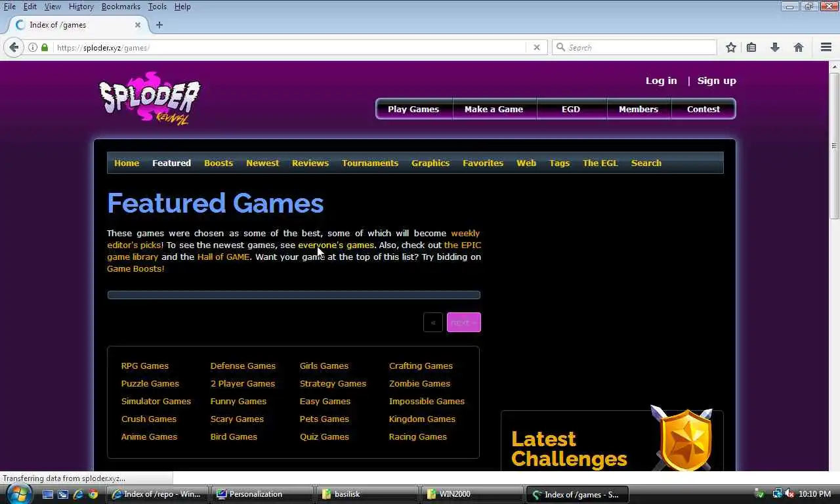Switch to Personalization taskbar window
840x504 pixels.
coord(262,494)
